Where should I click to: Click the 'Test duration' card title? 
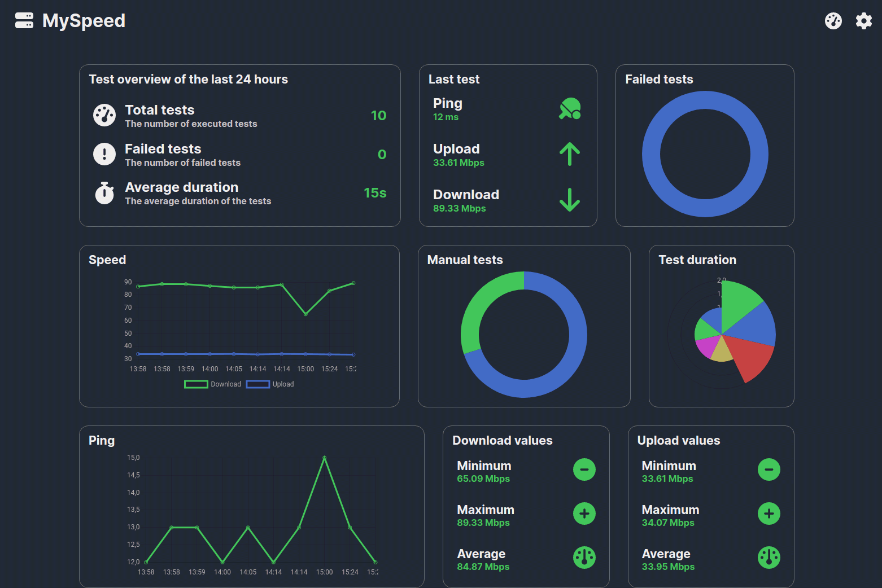(697, 260)
